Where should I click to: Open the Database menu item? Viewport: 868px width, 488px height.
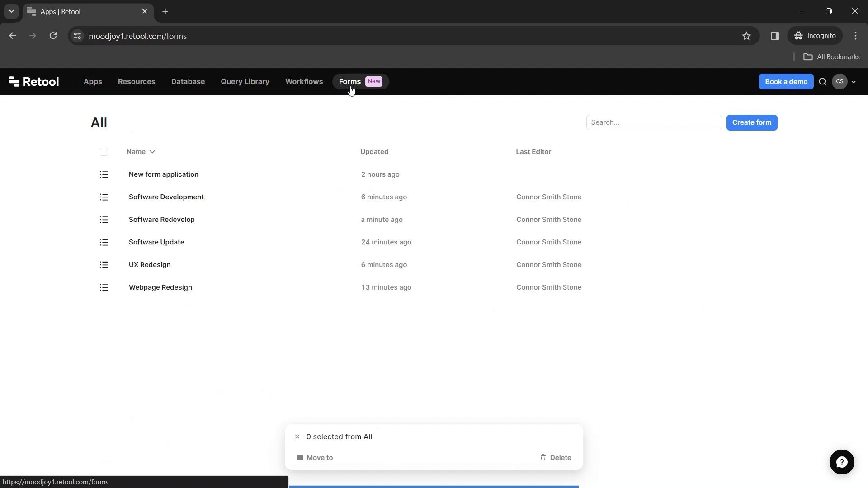[188, 81]
